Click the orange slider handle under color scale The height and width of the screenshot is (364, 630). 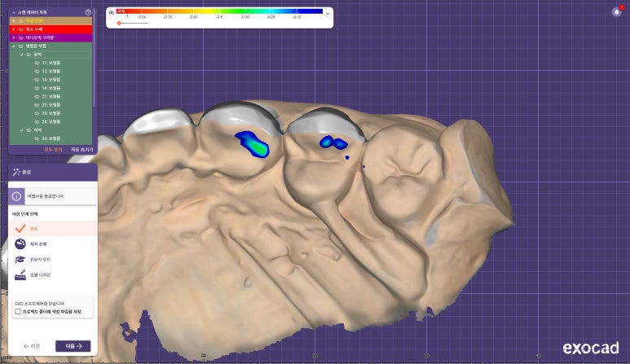coord(119,24)
